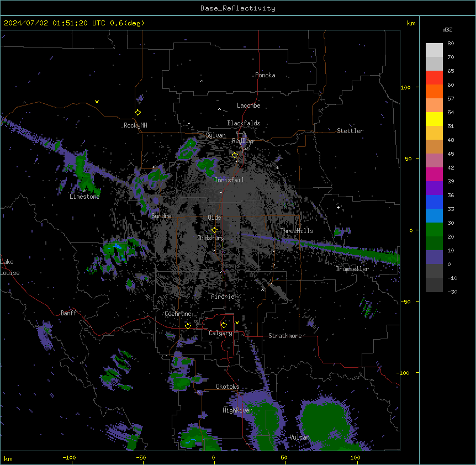Click the dBZ legend heading
The width and height of the screenshot is (476, 465).
coord(447,30)
